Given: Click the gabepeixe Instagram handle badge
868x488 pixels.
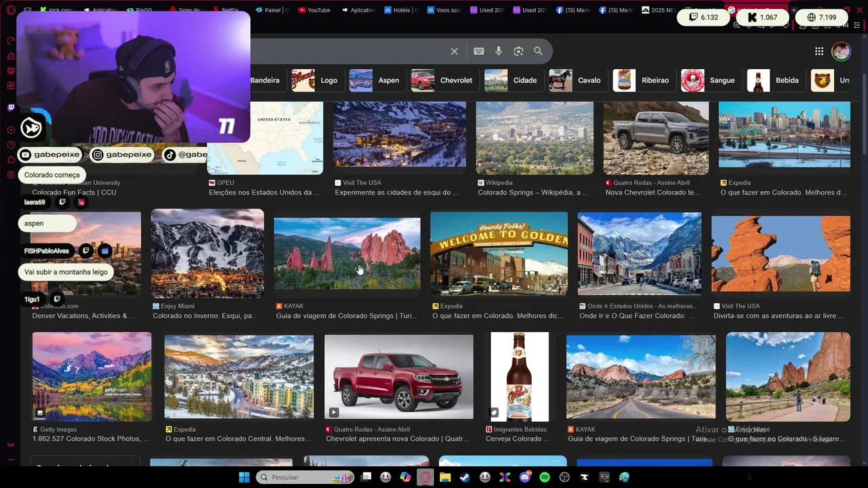Looking at the screenshot, I should [123, 155].
